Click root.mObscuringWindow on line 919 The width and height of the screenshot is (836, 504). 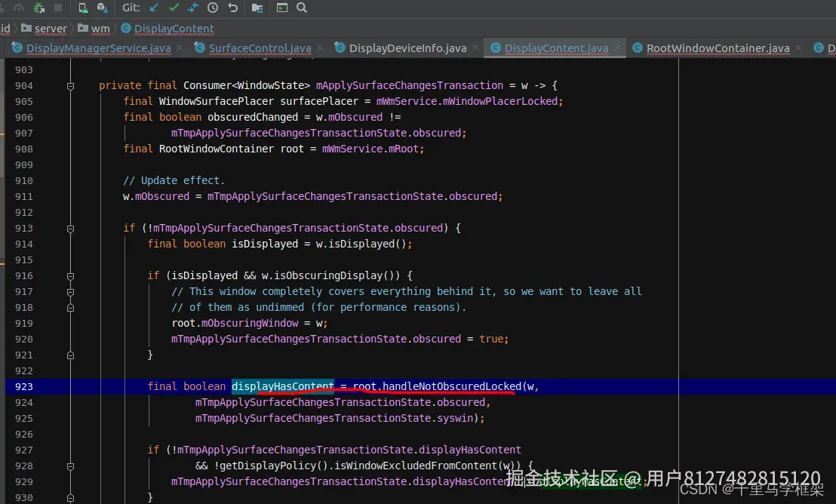tap(235, 323)
